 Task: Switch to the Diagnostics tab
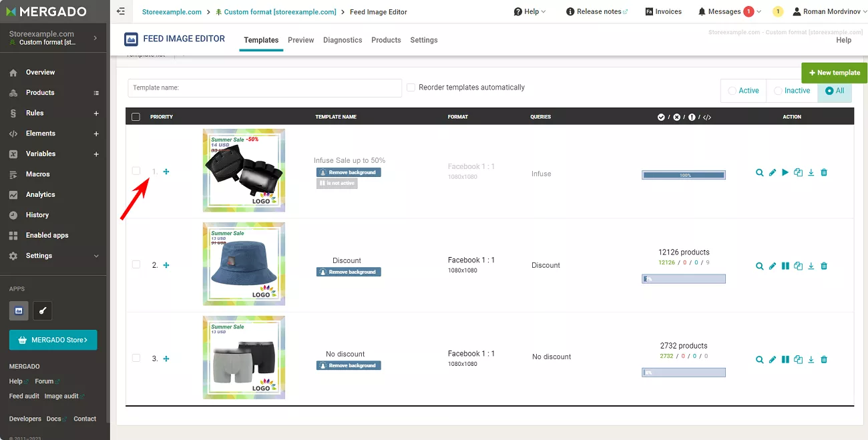pyautogui.click(x=343, y=40)
